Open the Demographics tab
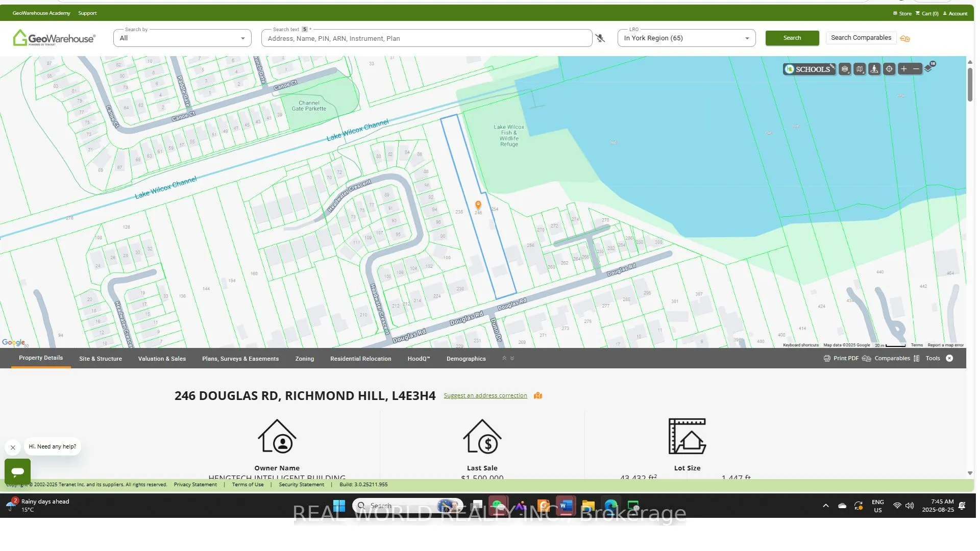Image resolution: width=980 pixels, height=551 pixels. [x=466, y=359]
